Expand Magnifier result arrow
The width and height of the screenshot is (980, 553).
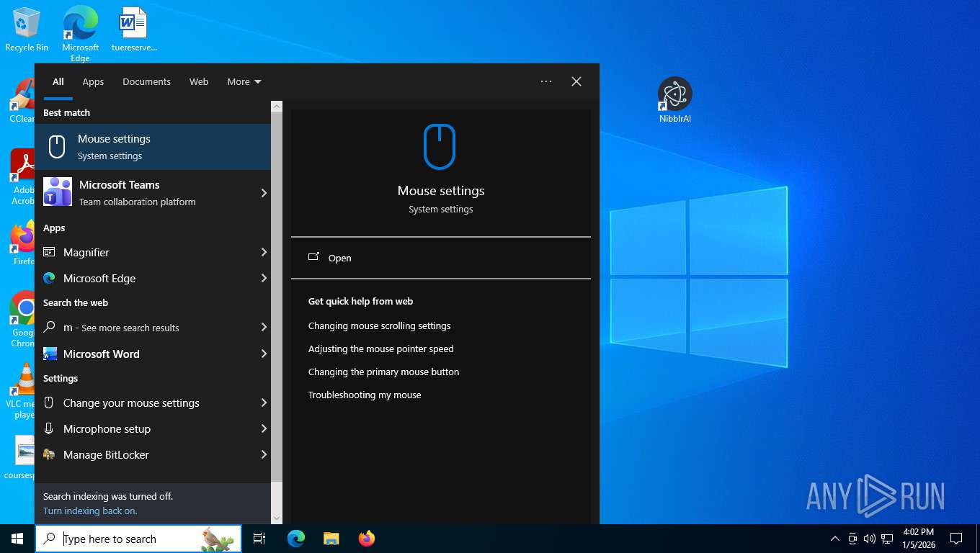pos(264,252)
